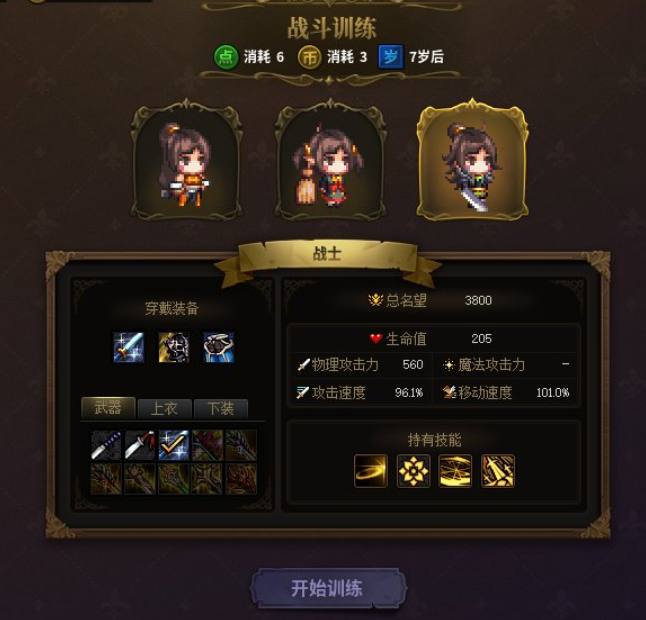Click the equipped blue pants icon
This screenshot has height=620, width=646.
[x=219, y=347]
